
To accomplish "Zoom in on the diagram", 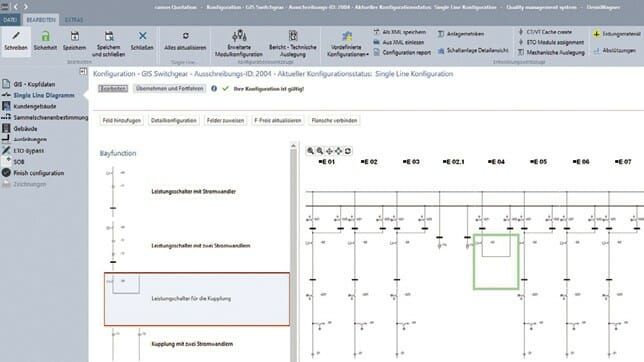I will (310, 151).
